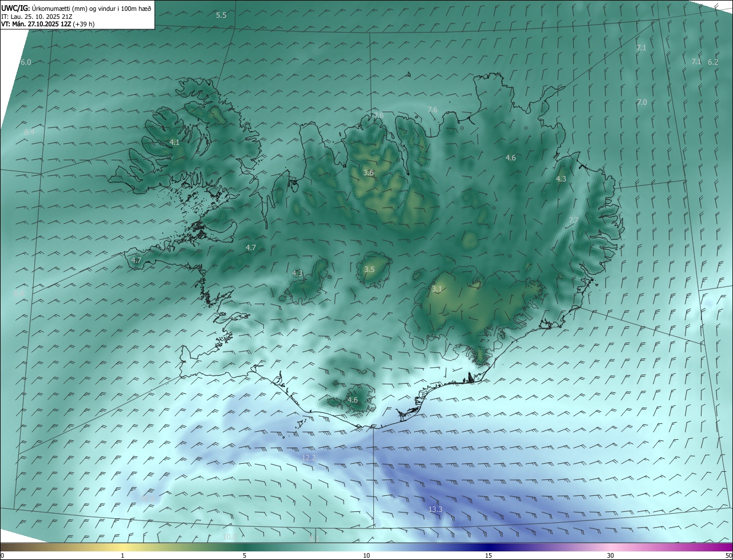
Task: Click the 6.2 value label
Action: [713, 62]
